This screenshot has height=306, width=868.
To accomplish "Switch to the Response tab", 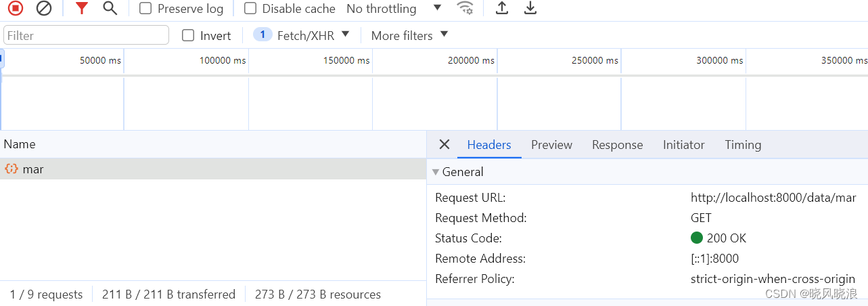I will [617, 145].
